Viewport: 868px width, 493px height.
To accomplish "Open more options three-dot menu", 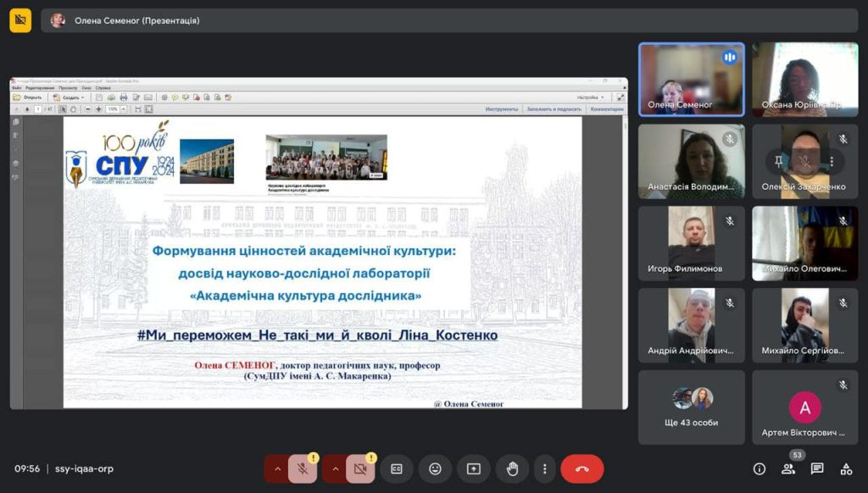I will pos(545,468).
